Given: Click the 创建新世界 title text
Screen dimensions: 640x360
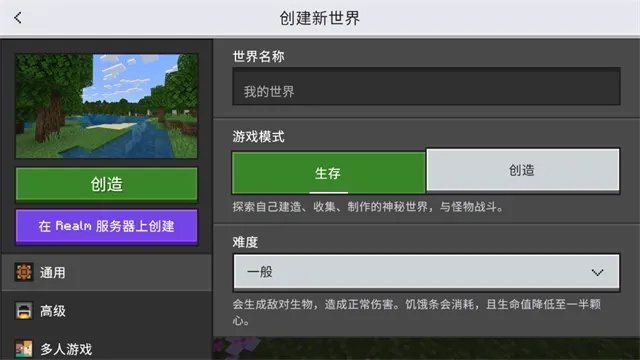Looking at the screenshot, I should (x=320, y=18).
